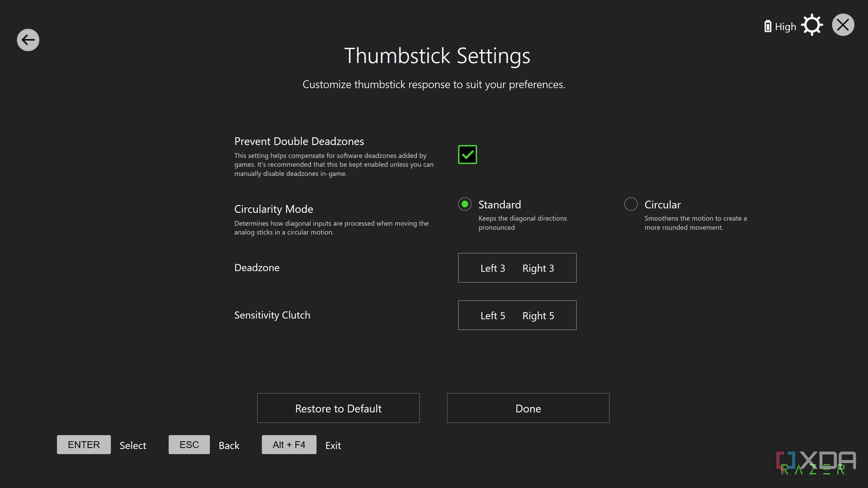Screen dimensions: 868x488
Task: Open the Deadzone Left 3 Right 3 box
Action: 517,268
